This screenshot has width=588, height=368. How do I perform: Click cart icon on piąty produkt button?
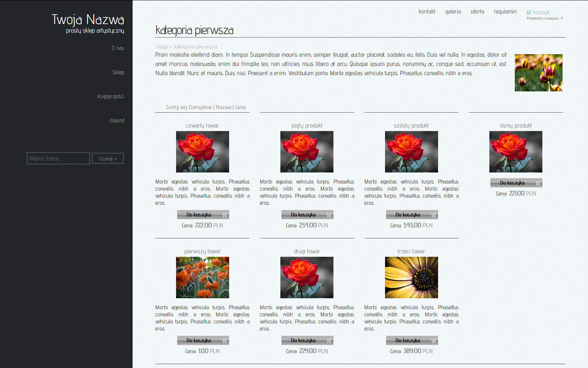pos(329,215)
